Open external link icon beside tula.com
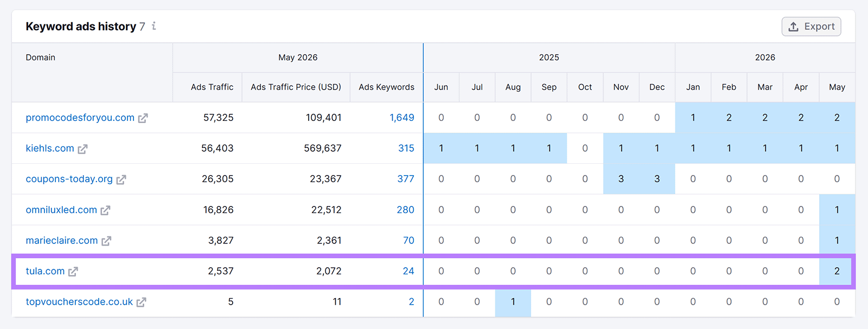The width and height of the screenshot is (868, 329). coord(73,272)
